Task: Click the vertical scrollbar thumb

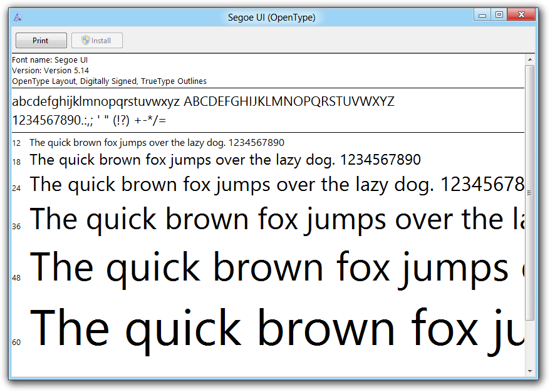Action: pos(530,192)
